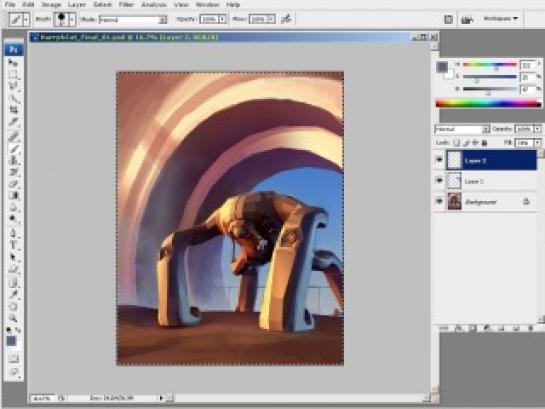This screenshot has height=409, width=545.
Task: Change screen mode from toolbox bottom
Action: (13, 372)
